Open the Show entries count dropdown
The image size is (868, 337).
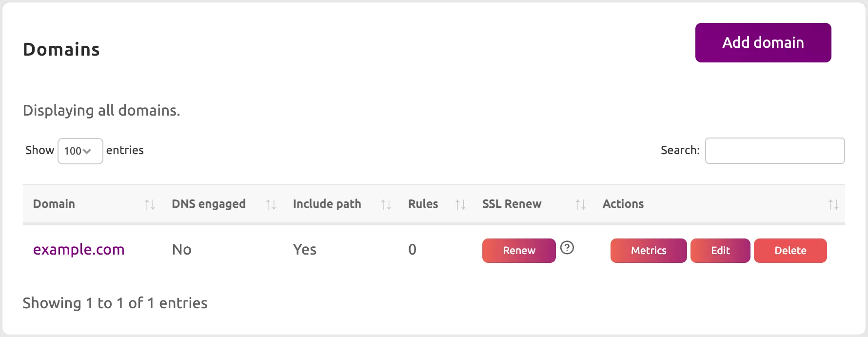point(80,151)
